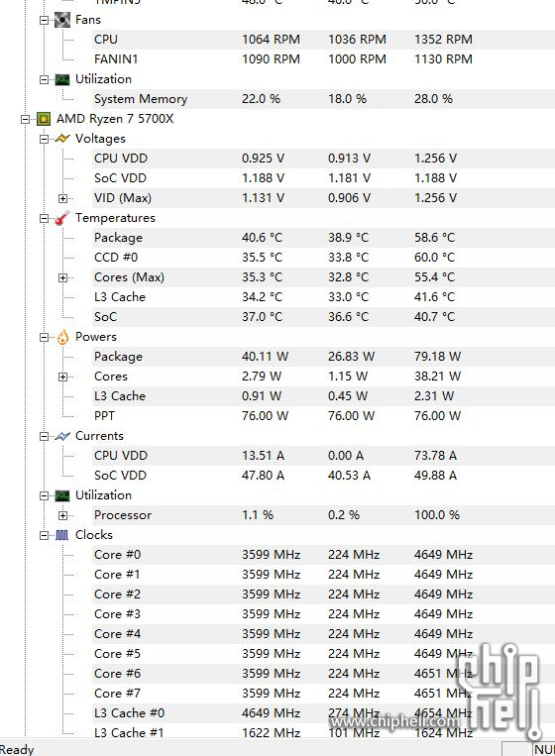555x756 pixels.
Task: Select the System Memory utilization row
Action: (x=324, y=99)
